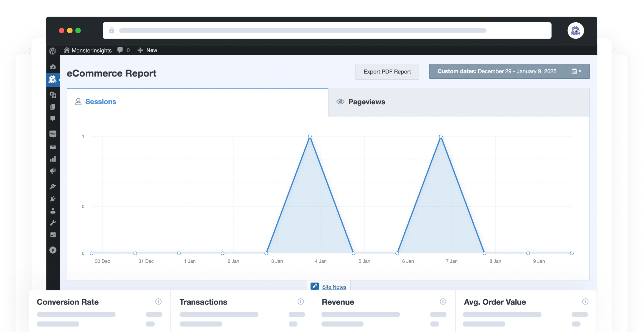Screen dimensions: 644x332
Task: Open the Site Notes link
Action: coord(334,287)
